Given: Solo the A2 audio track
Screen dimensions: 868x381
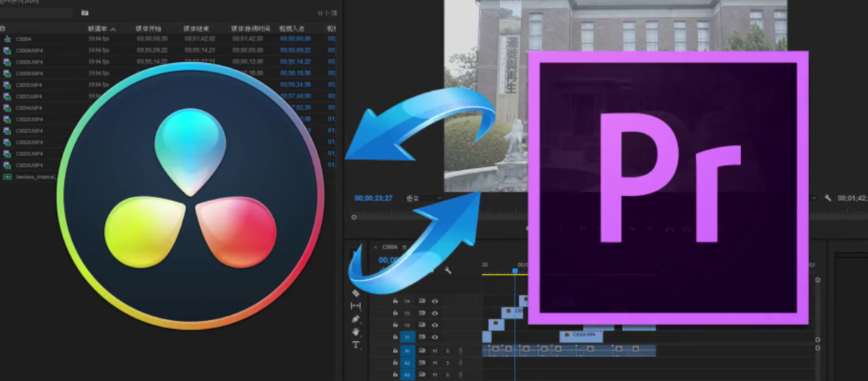Looking at the screenshot, I should click(447, 362).
